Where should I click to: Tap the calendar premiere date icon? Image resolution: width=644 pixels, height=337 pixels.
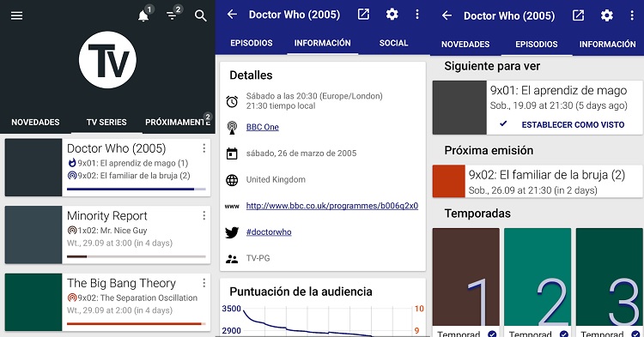[232, 153]
